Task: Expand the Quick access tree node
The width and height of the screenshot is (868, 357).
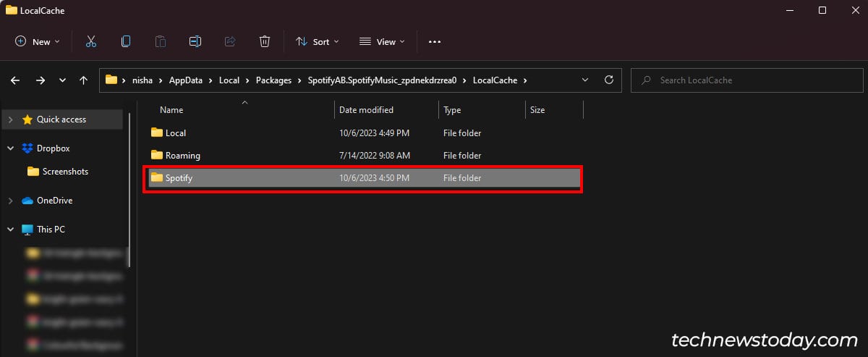Action: click(10, 119)
